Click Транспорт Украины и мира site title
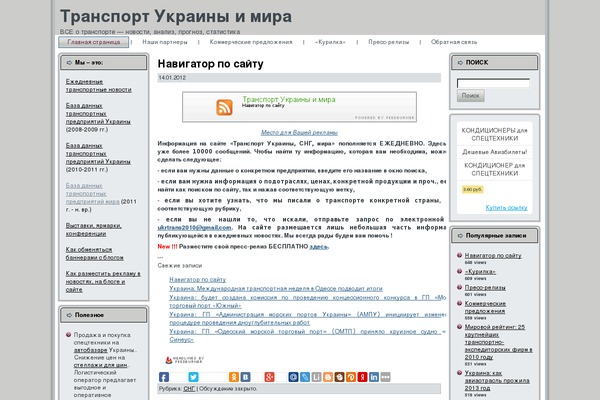 pos(176,16)
